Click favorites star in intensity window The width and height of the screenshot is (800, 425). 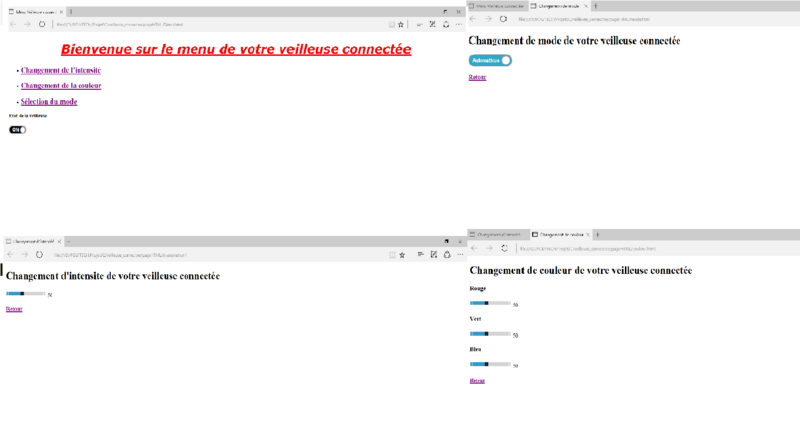402,254
